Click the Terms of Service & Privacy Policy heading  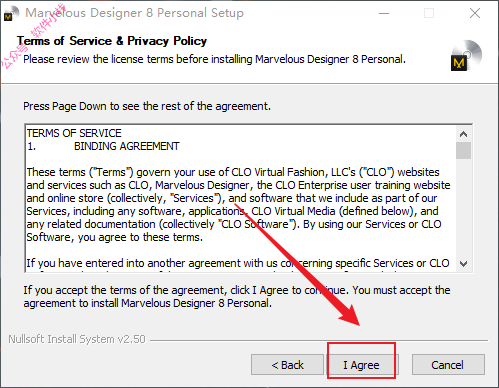click(112, 41)
